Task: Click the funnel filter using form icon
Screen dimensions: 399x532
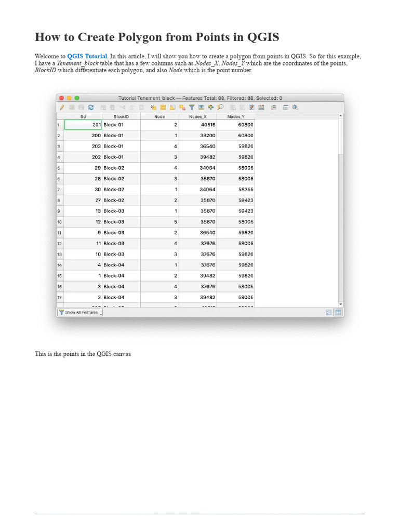Action: pyautogui.click(x=192, y=107)
